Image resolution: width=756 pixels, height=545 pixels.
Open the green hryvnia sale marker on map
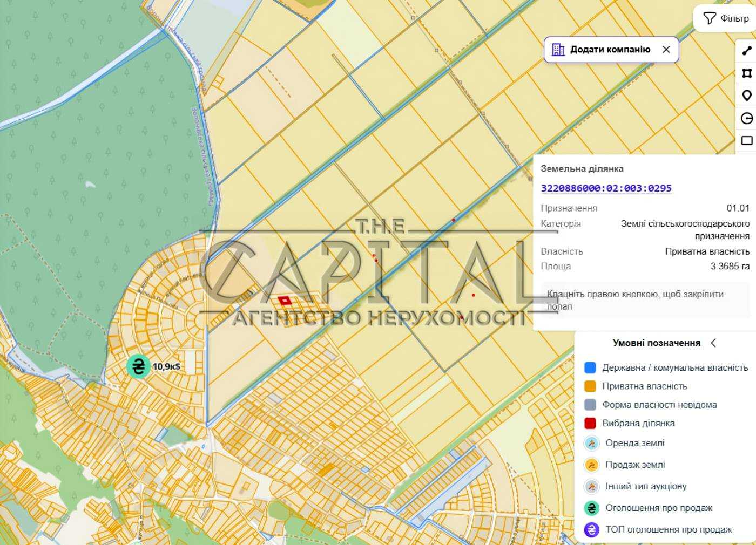pos(138,366)
